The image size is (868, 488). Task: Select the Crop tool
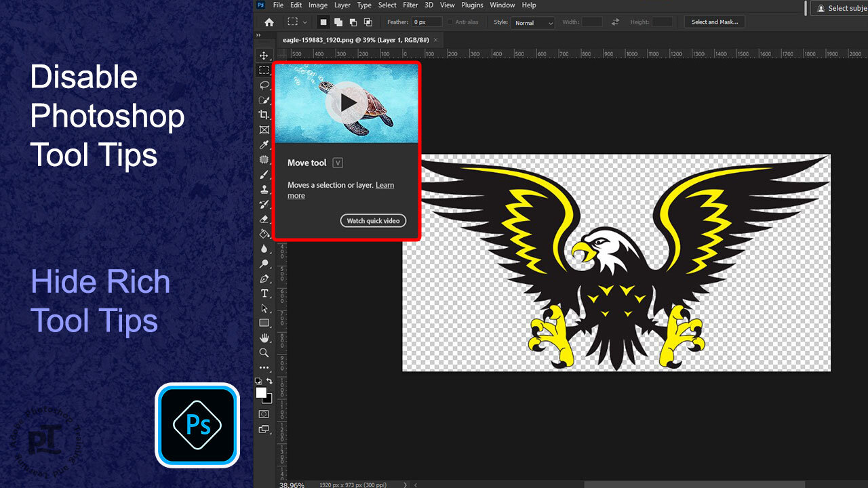264,115
